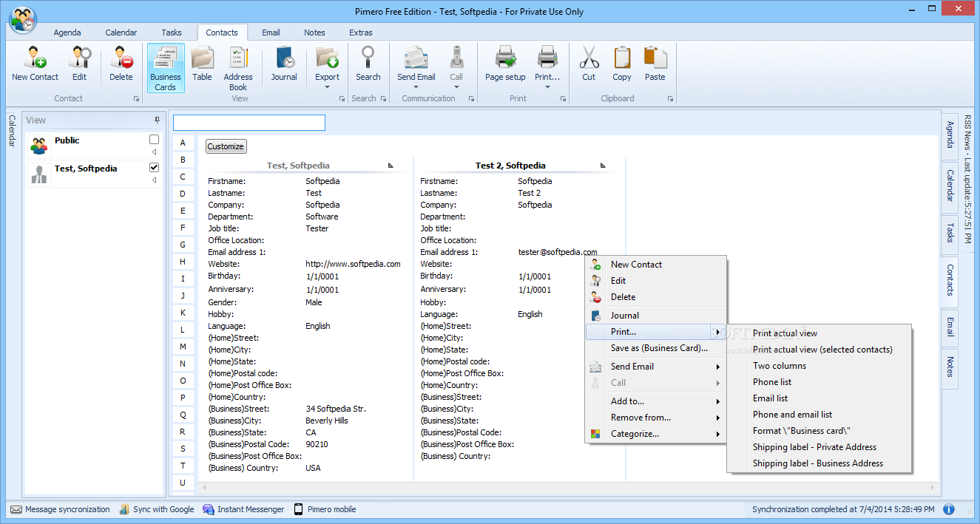Screen dimensions: 980x524
Task: Click the Print ribbon icon
Action: point(547,59)
